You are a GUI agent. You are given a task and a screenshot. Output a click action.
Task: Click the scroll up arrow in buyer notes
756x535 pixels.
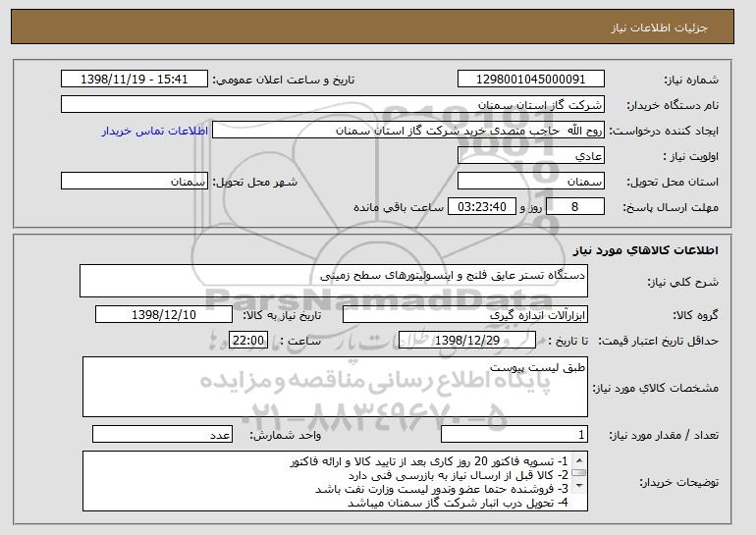(579, 459)
